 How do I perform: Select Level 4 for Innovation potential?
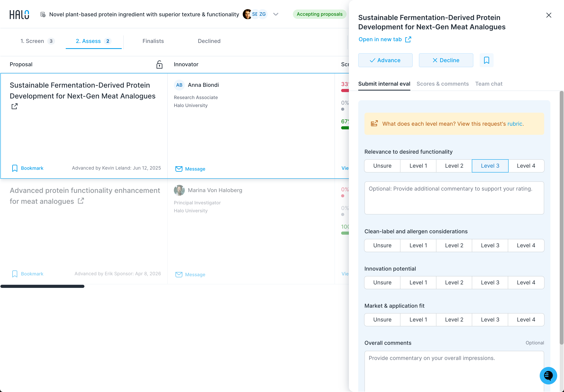[526, 283]
